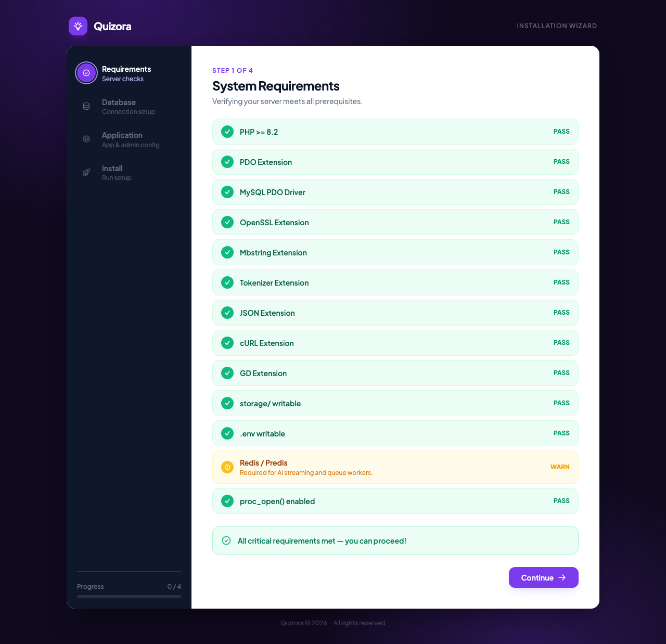Image resolution: width=666 pixels, height=644 pixels.
Task: Select the Requirements step check icon
Action: click(x=86, y=73)
